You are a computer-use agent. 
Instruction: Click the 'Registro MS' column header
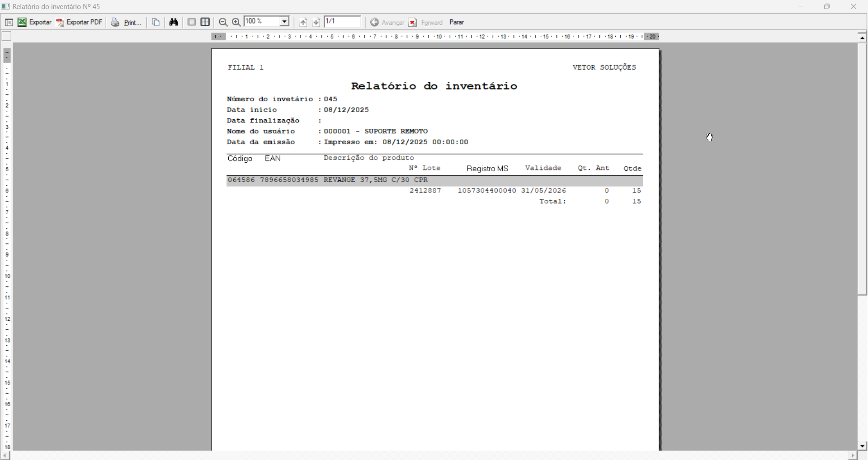point(487,169)
